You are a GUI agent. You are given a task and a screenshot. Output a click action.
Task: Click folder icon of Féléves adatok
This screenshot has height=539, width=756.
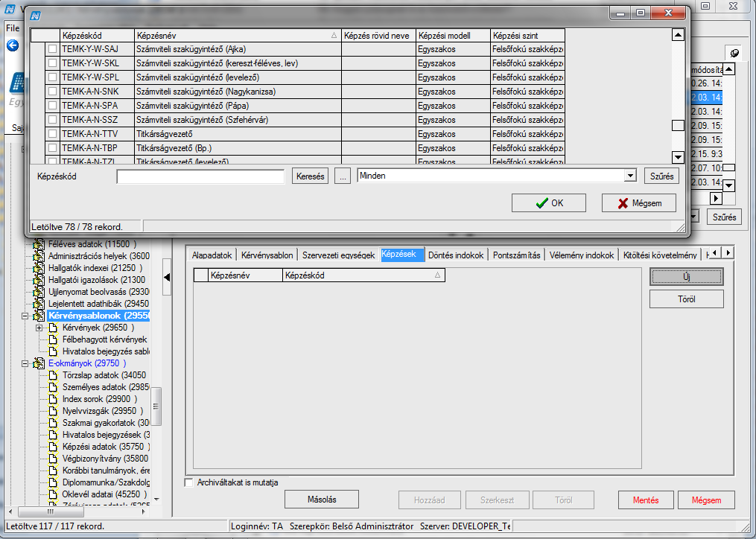[x=39, y=245]
